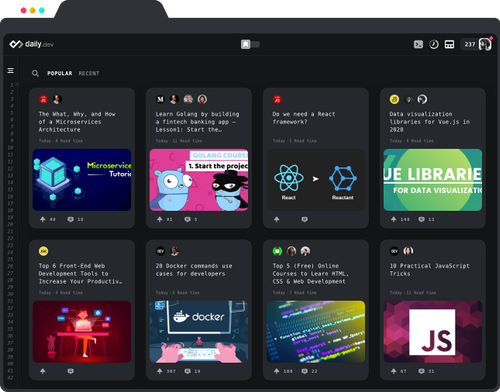
Task: Comment on the Microservices Architecture post
Action: point(71,219)
